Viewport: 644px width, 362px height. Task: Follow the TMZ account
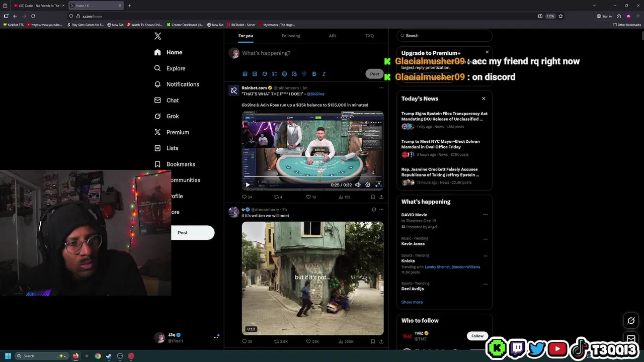coord(477,336)
